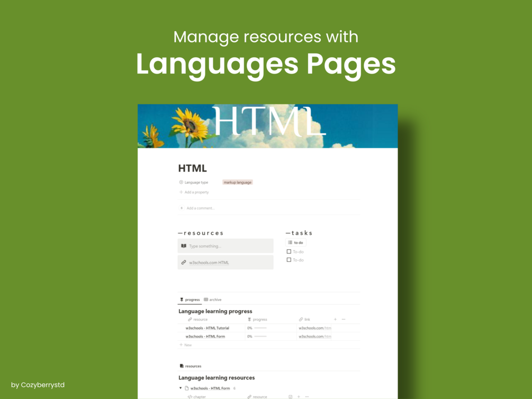Click the plus icon beside Add a property
This screenshot has height=399, width=532.
181,192
